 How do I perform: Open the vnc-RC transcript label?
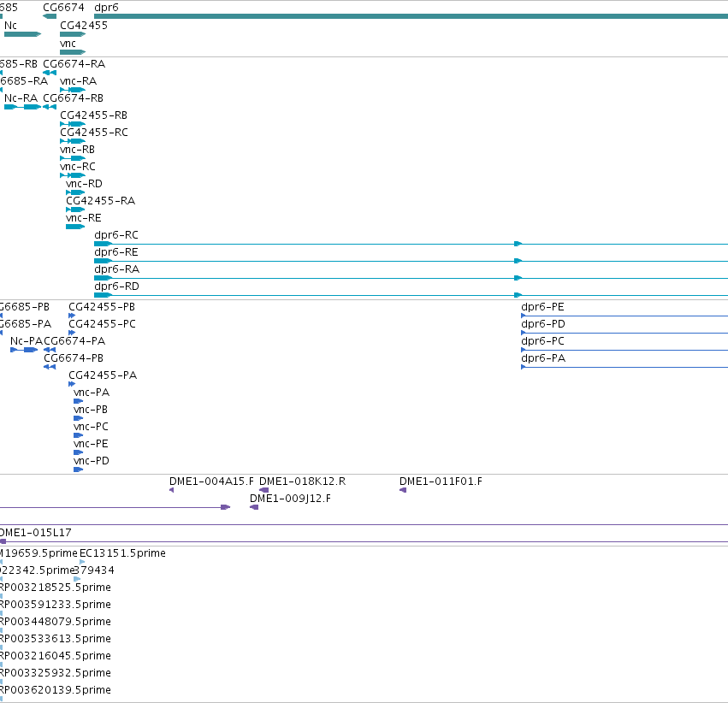[78, 167]
